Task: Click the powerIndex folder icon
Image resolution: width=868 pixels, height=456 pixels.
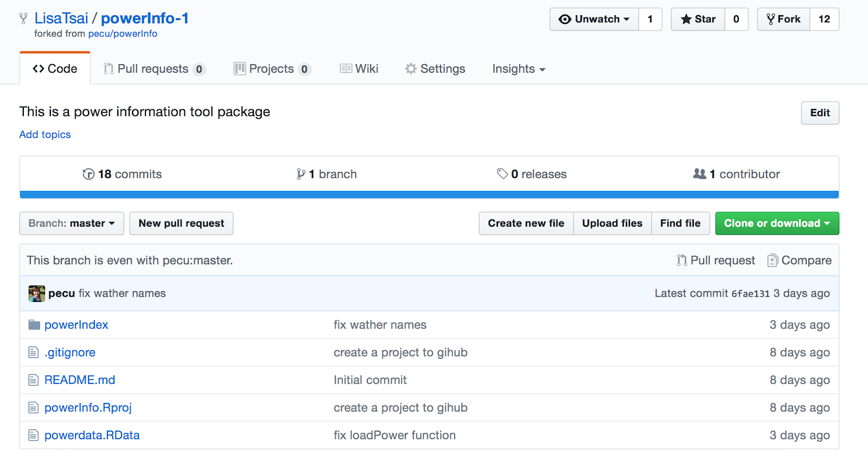Action: pos(34,325)
